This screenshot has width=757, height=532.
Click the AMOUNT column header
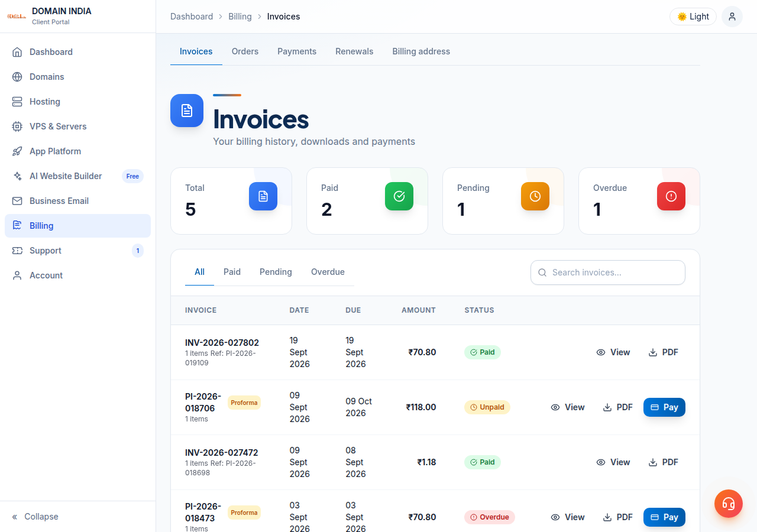(419, 310)
